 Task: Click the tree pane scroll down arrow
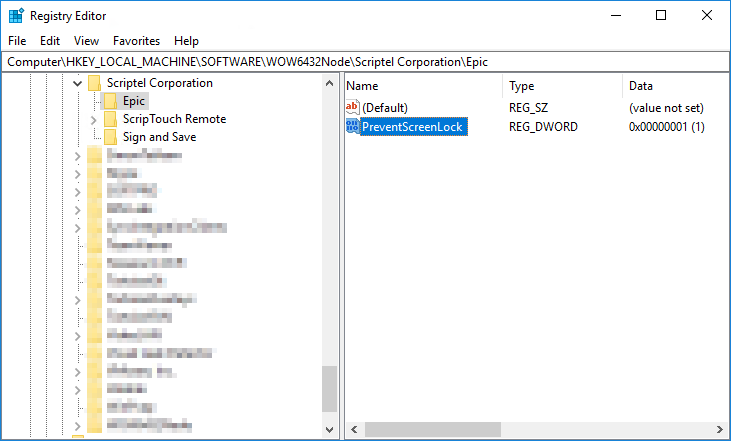point(330,429)
